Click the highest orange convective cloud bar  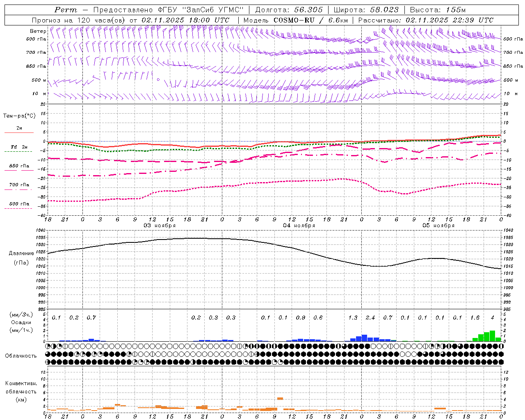(x=280, y=398)
